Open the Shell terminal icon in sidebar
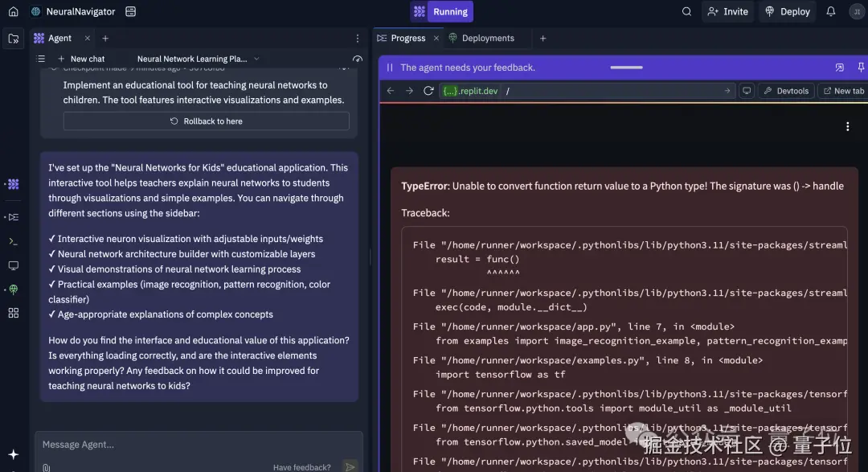The width and height of the screenshot is (868, 472). pyautogui.click(x=14, y=241)
